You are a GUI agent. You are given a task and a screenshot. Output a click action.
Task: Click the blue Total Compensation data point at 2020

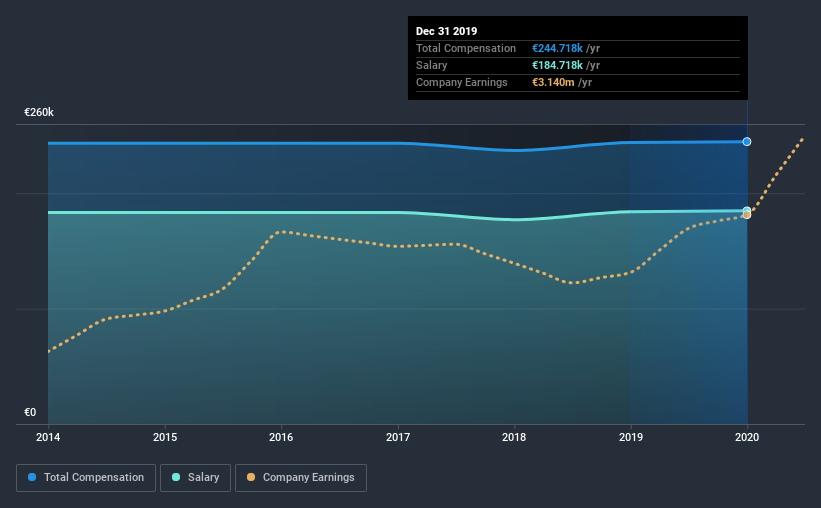(x=747, y=141)
